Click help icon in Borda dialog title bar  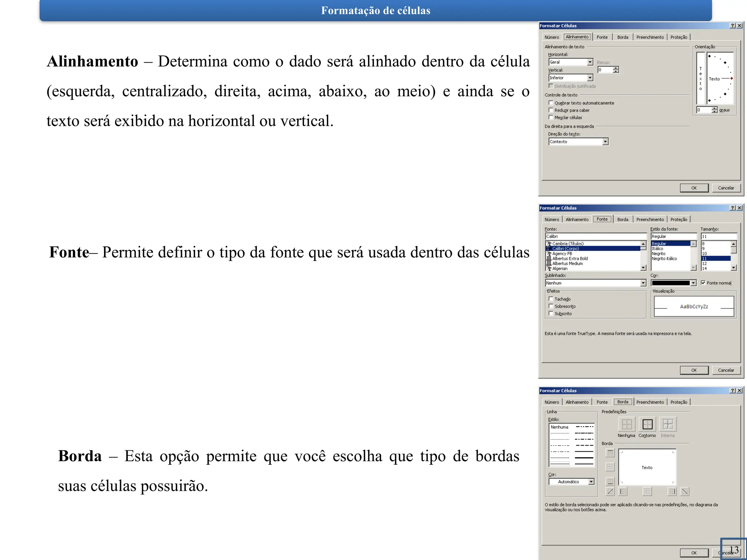tap(732, 390)
